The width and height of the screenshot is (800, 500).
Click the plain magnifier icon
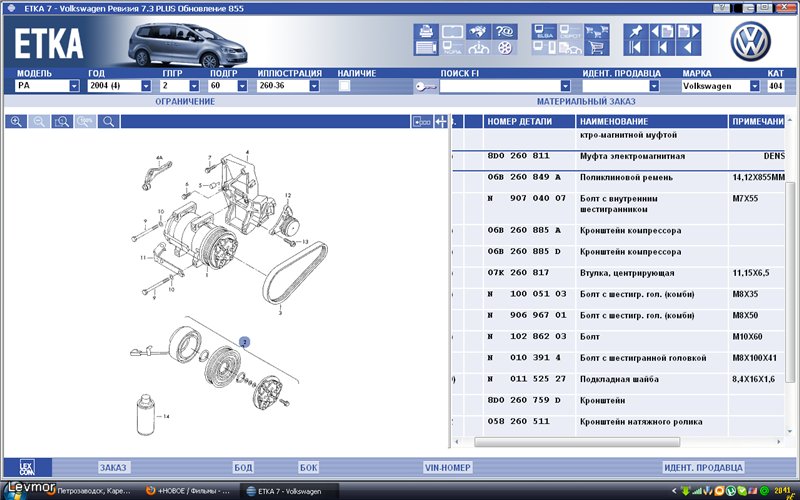pos(109,121)
